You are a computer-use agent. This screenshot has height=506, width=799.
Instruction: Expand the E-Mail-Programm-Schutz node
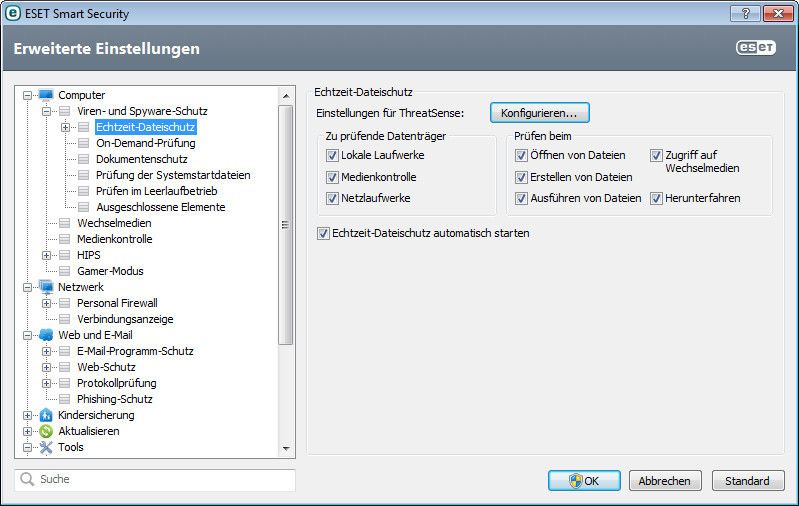[46, 351]
